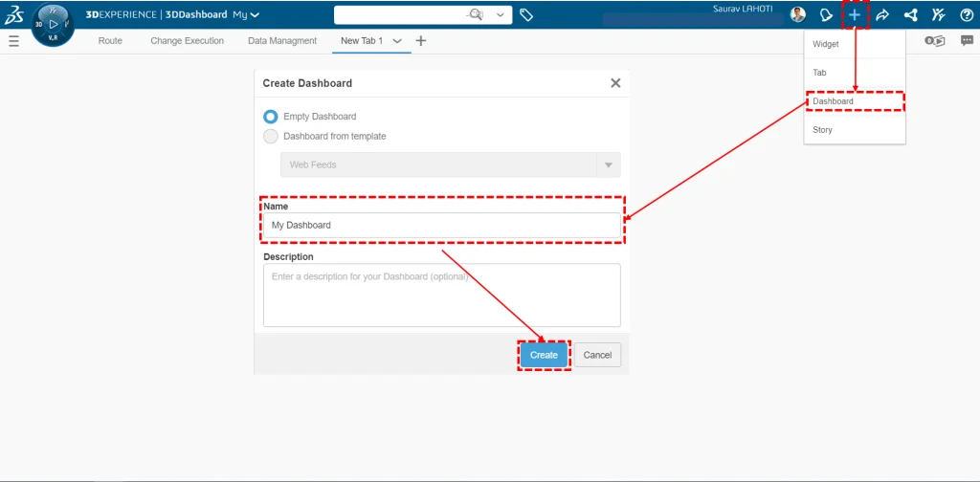Open the Help question mark icon

[966, 14]
